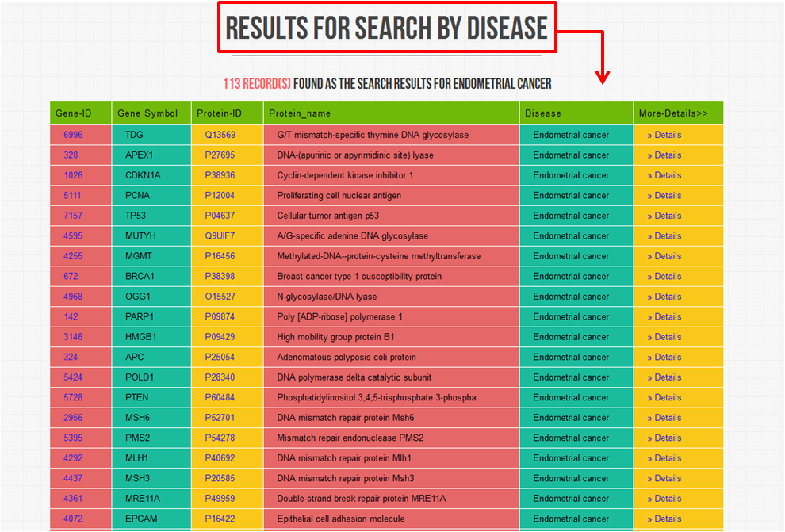The height and width of the screenshot is (532, 785).
Task: Click Gene-ID 6996 link
Action: [x=73, y=135]
